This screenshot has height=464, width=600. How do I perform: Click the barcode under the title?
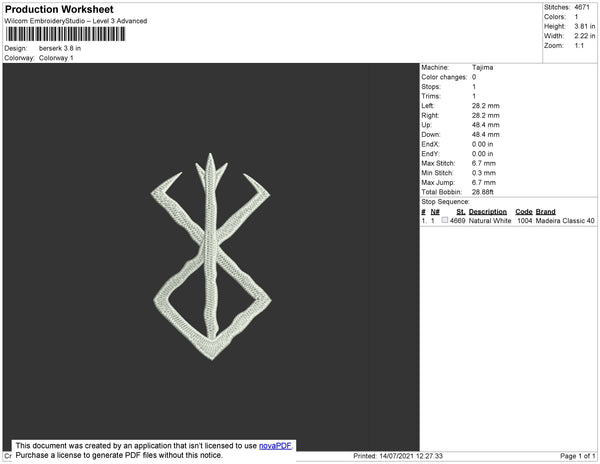click(x=65, y=34)
